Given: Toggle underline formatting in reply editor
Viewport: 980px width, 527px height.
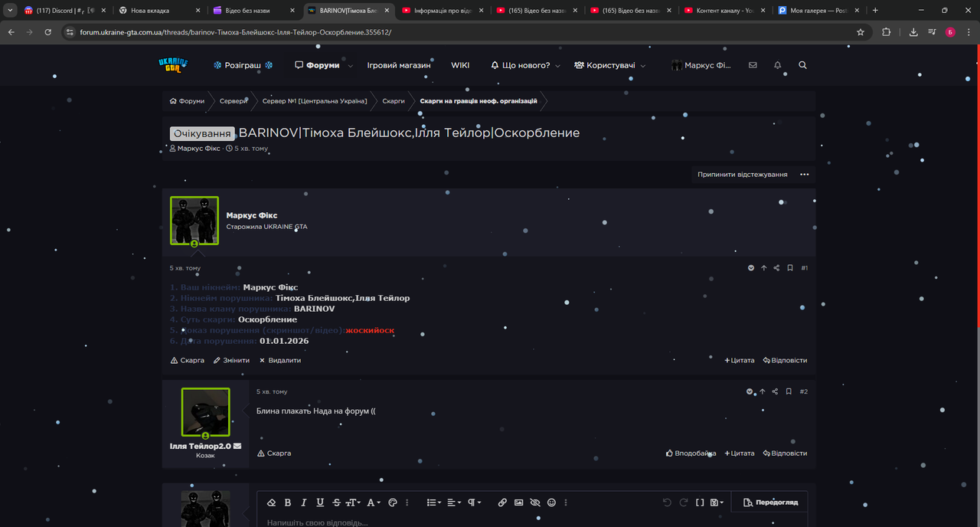Looking at the screenshot, I should pos(320,502).
